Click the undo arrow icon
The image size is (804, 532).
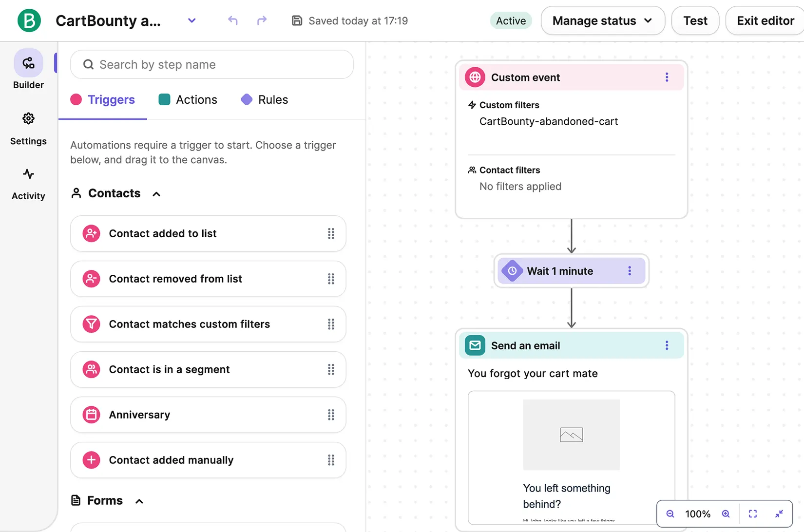click(x=233, y=20)
